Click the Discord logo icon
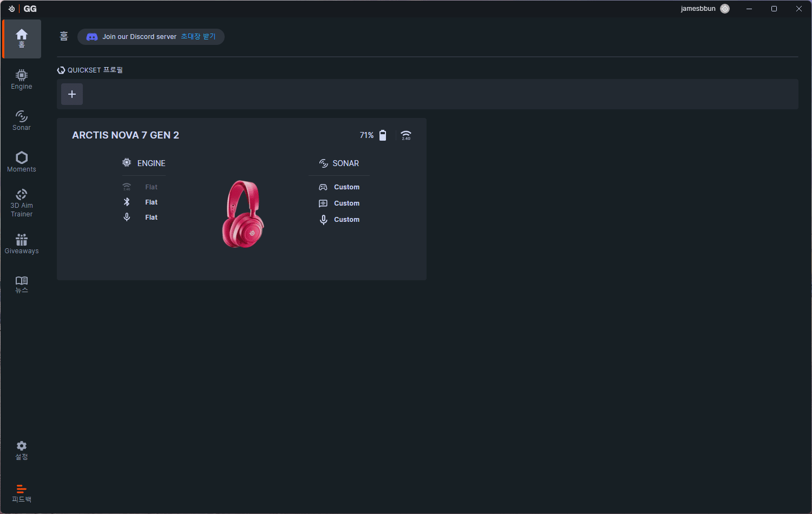Screen dimensions: 812x514 click(x=92, y=37)
